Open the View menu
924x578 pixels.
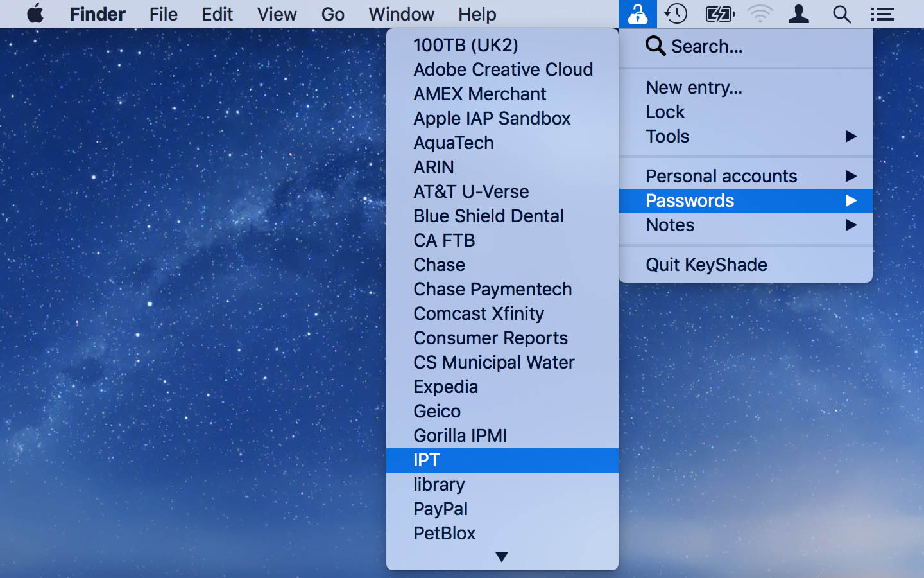(x=277, y=13)
